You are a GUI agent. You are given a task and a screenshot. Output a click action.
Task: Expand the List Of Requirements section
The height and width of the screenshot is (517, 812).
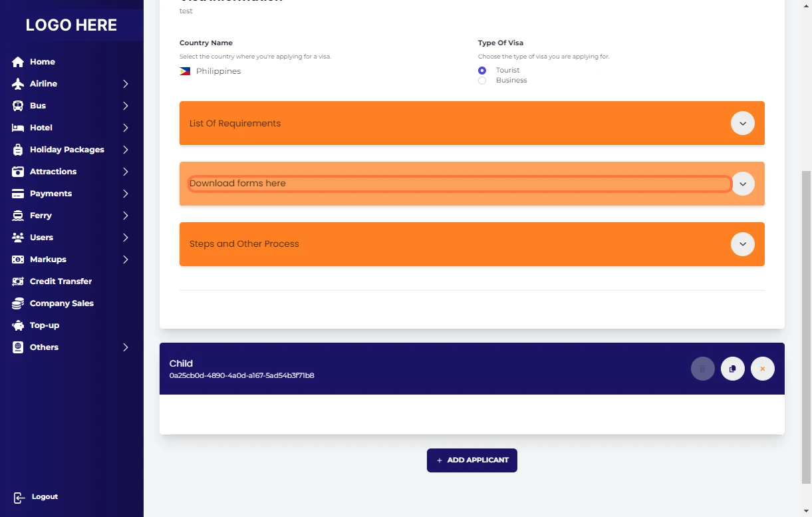[742, 123]
